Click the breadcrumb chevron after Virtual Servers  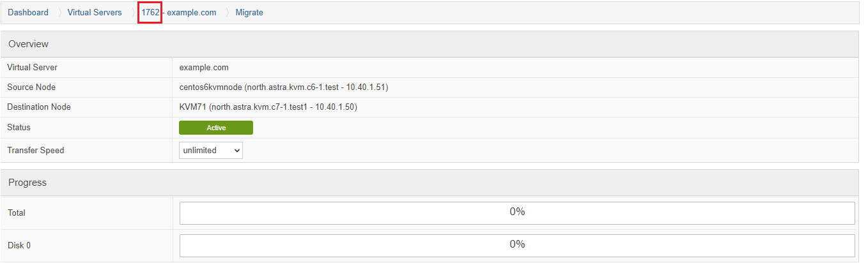click(x=132, y=12)
